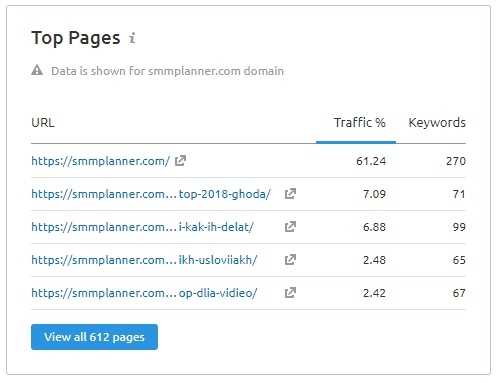Sort by the Traffic % column header
The width and height of the screenshot is (501, 383).
(360, 123)
